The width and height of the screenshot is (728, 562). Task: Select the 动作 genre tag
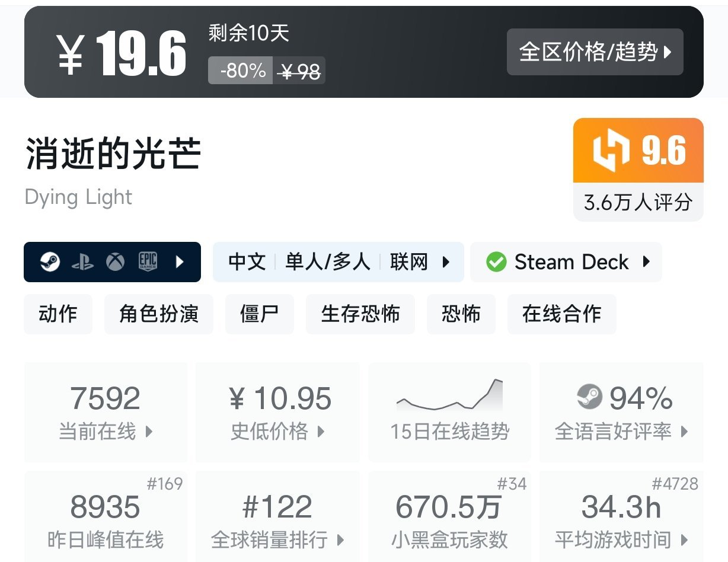tap(58, 314)
